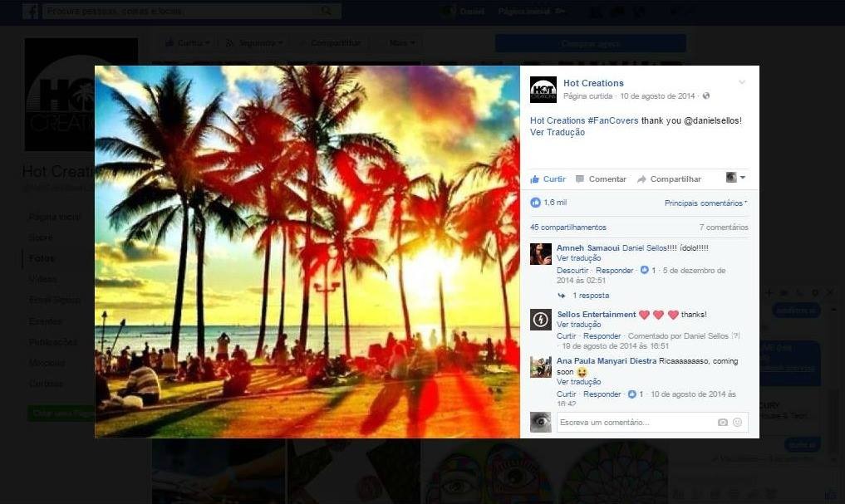Like the Sellos Entertainment comment
845x504 pixels.
point(566,336)
